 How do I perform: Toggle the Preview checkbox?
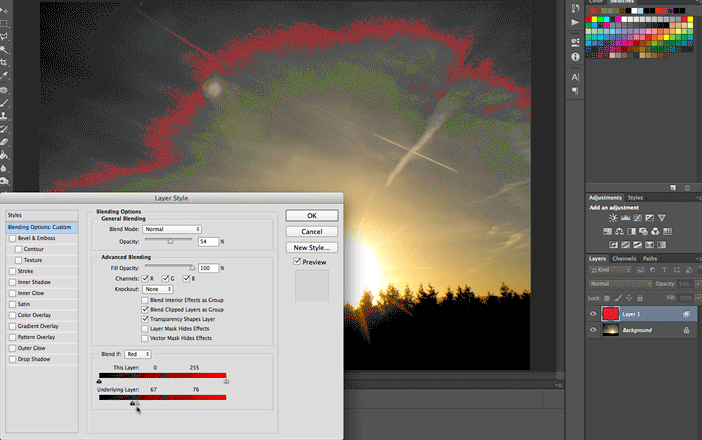(297, 261)
